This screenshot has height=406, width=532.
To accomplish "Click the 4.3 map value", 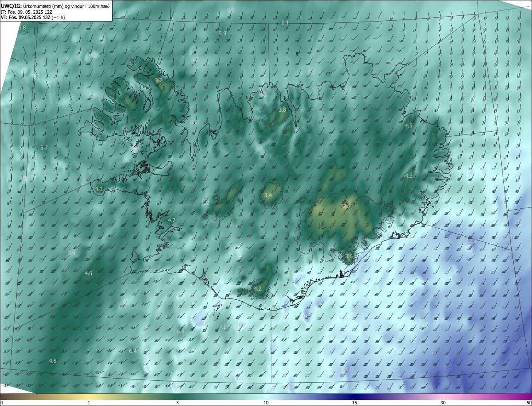I will tap(409, 176).
